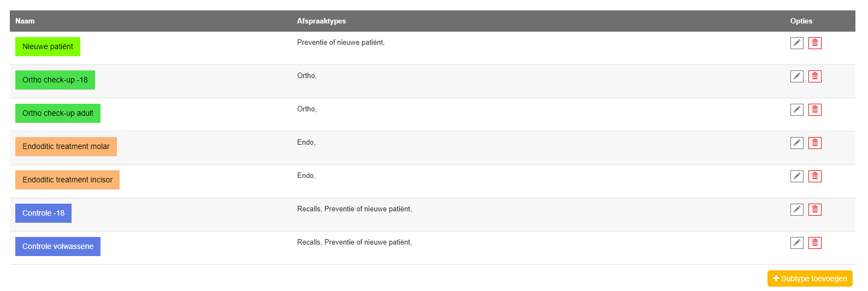This screenshot has height=291, width=868.
Task: Edit the Ortho check-up adult row
Action: (796, 110)
